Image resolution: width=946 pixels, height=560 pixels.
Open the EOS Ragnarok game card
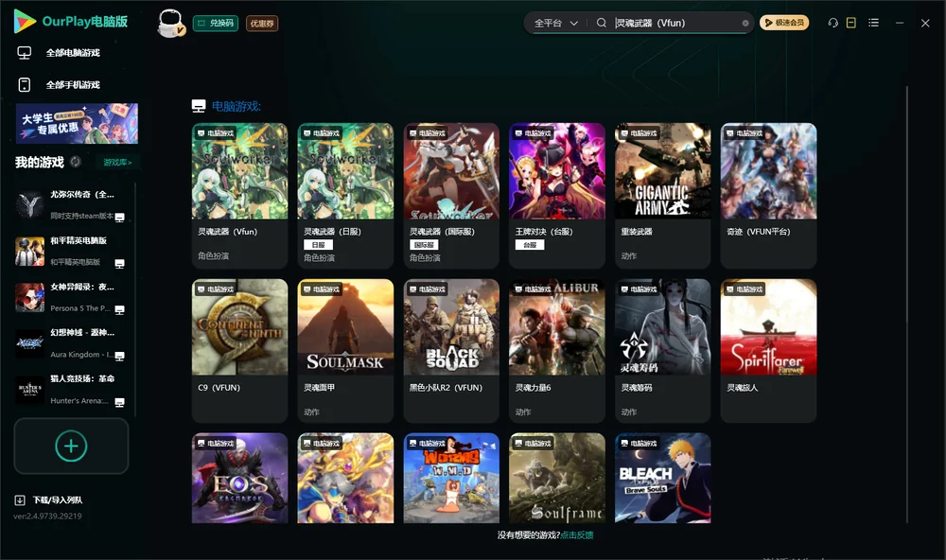239,478
